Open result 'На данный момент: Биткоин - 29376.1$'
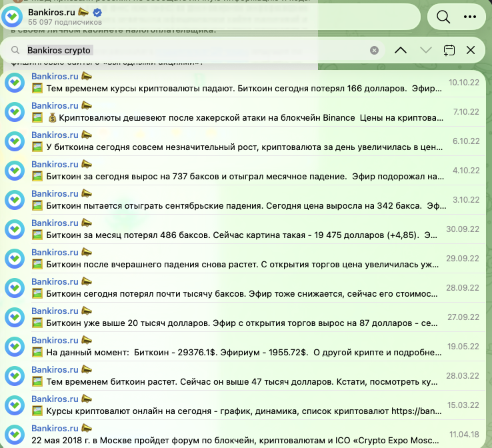The height and width of the screenshot is (448, 492). pyautogui.click(x=243, y=347)
